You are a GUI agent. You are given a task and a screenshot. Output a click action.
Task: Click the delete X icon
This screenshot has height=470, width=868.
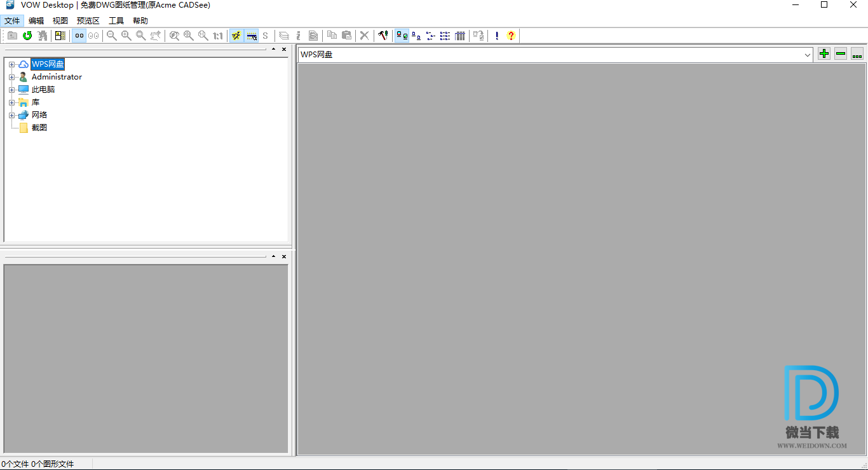coord(365,36)
